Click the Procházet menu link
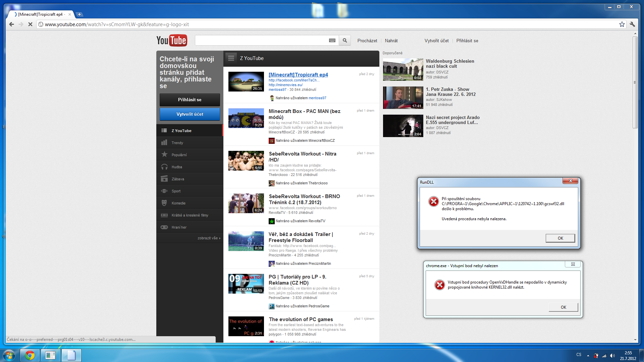The image size is (644, 362). [x=367, y=41]
